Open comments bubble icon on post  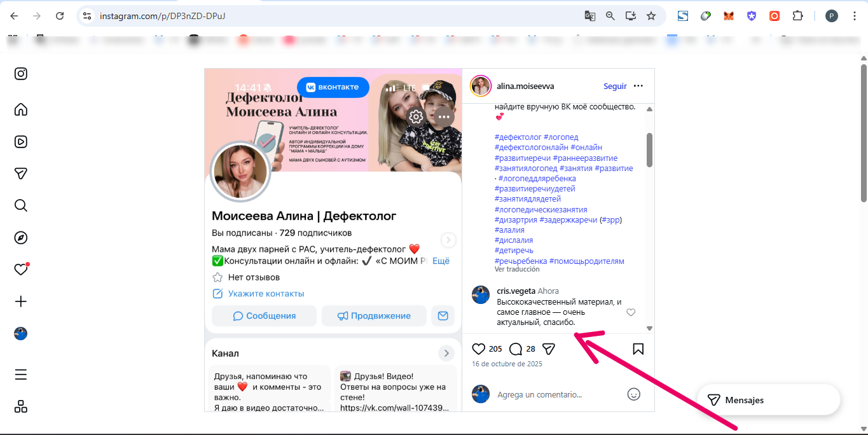tap(516, 349)
